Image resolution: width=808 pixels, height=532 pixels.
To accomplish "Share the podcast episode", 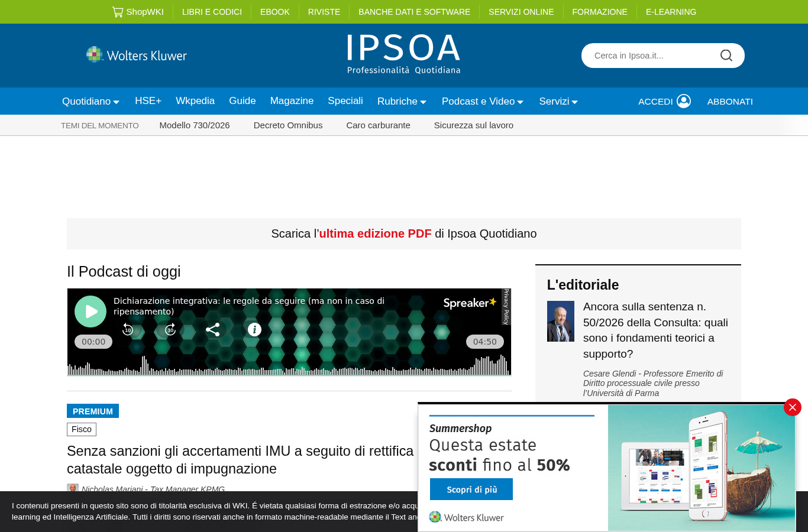I will (x=213, y=330).
